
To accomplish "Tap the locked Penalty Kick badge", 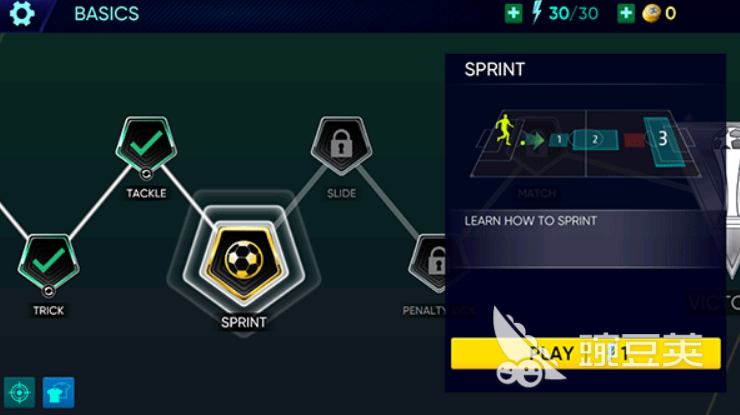I will tap(427, 261).
